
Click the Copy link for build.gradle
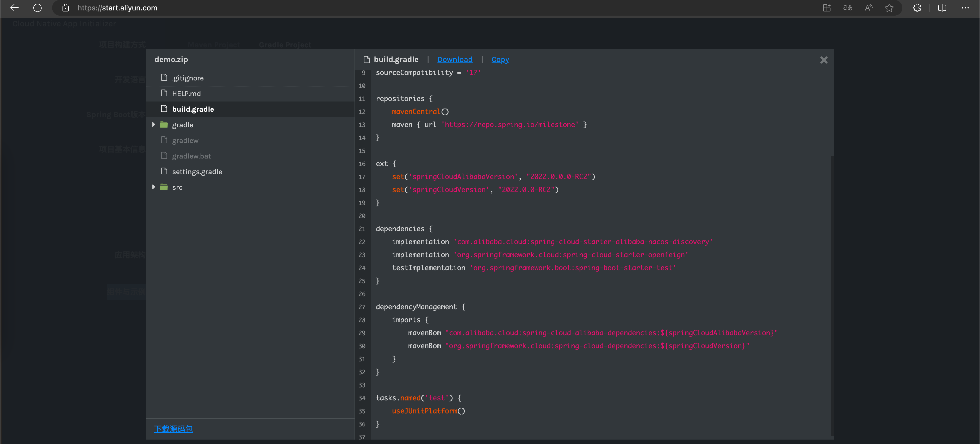(x=500, y=59)
